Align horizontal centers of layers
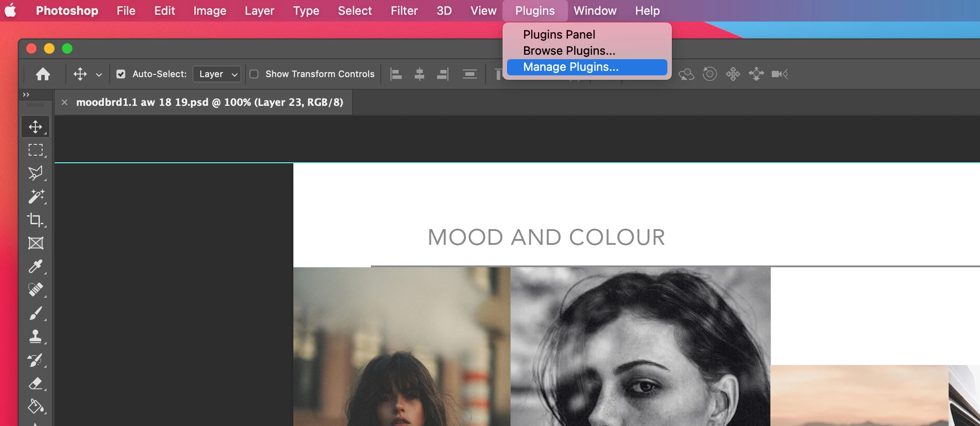This screenshot has height=426, width=980. coord(419,74)
